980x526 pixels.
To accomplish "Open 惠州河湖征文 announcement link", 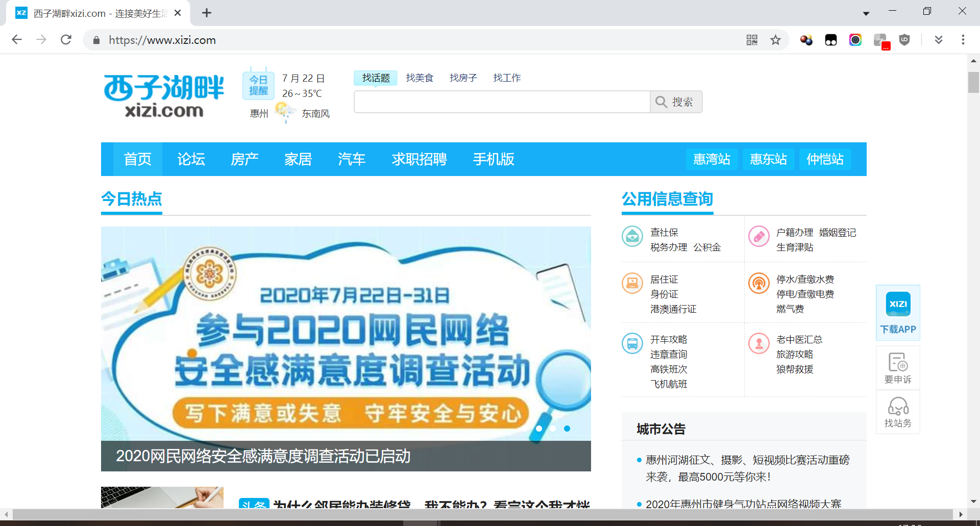I will coord(747,468).
